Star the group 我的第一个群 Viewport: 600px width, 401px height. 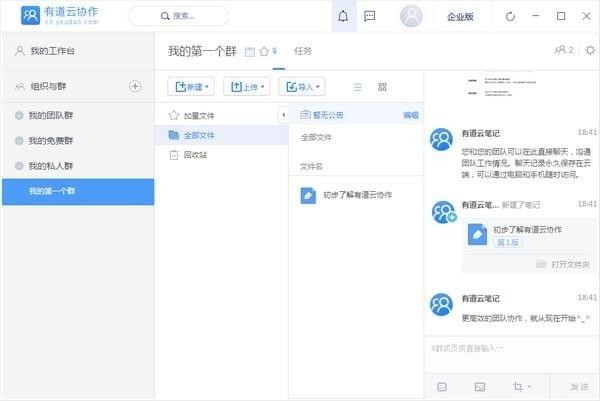point(264,51)
